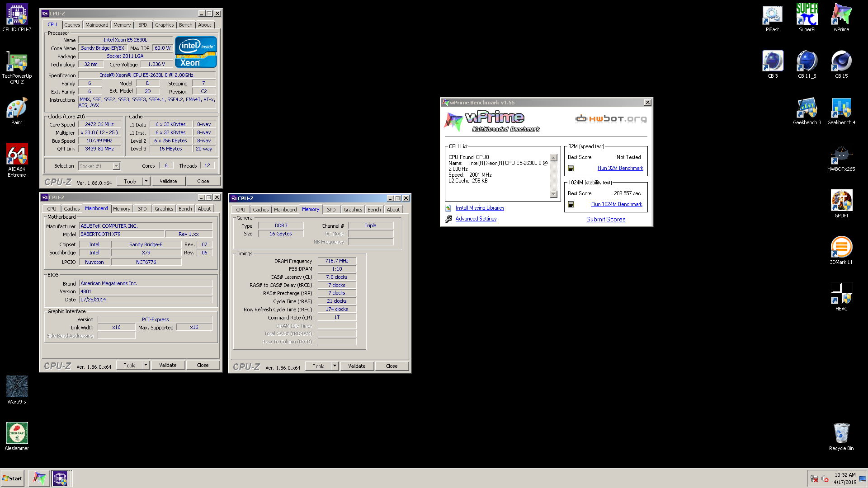Open the SuperPi desktop shortcut
This screenshot has width=868, height=488.
click(x=807, y=18)
